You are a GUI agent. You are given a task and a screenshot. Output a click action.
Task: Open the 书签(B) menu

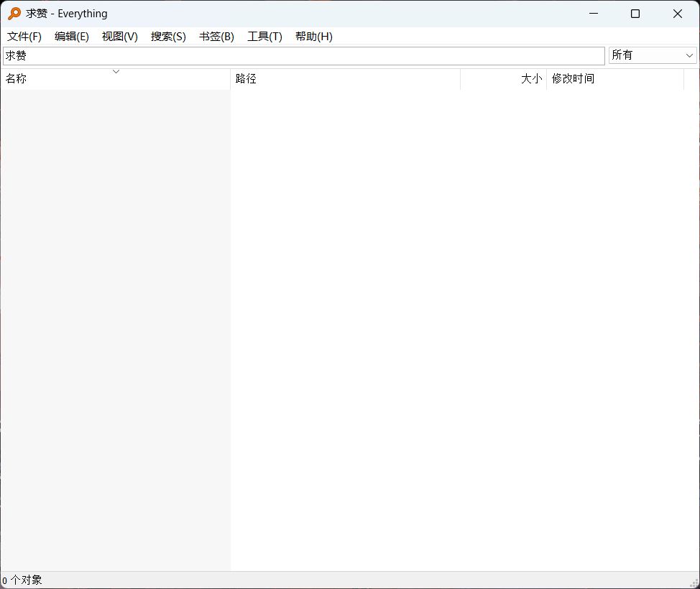(x=216, y=37)
